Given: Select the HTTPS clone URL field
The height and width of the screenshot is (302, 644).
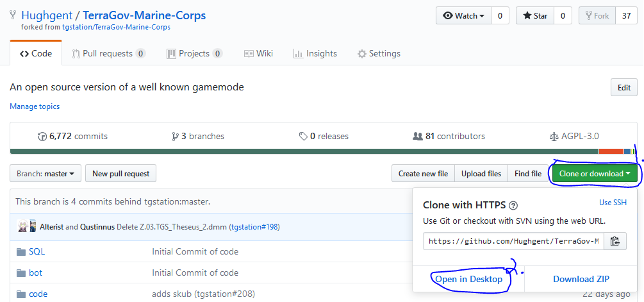Looking at the screenshot, I should [x=514, y=241].
